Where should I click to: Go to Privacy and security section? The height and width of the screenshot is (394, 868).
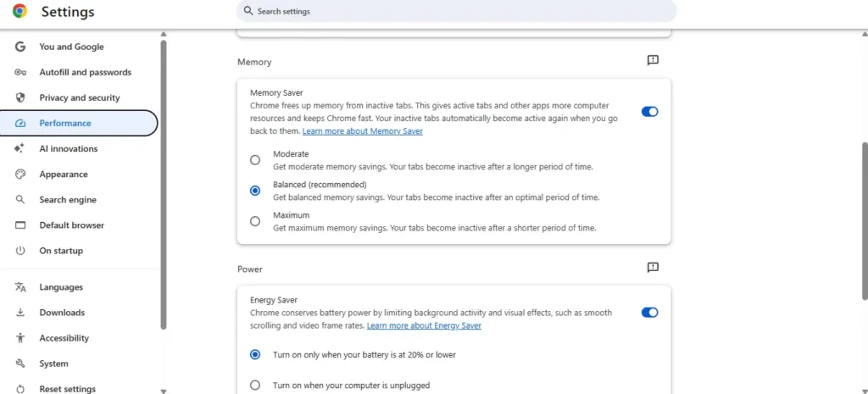point(79,97)
